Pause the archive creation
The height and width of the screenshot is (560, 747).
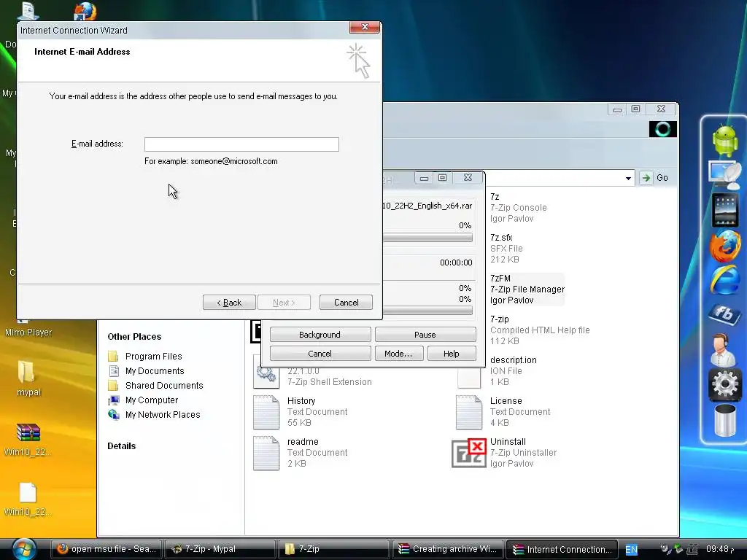[x=425, y=334]
